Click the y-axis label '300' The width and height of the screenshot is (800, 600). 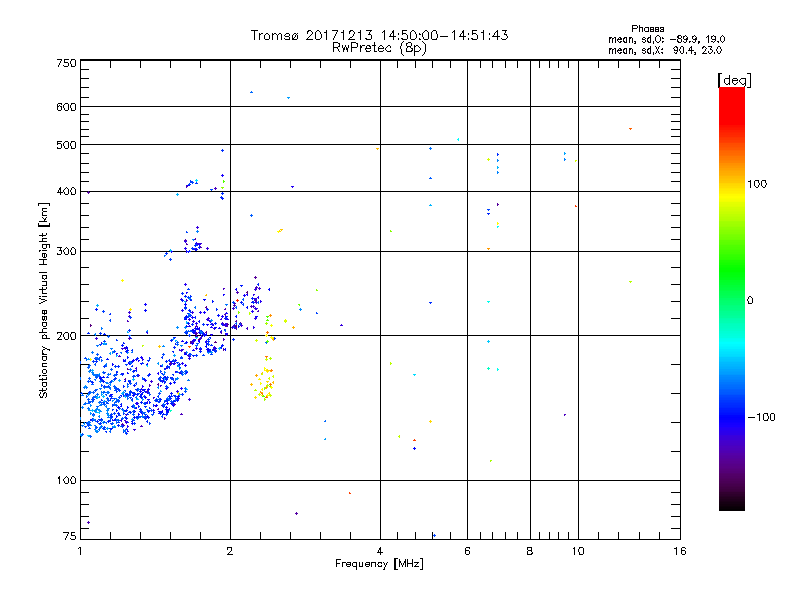coord(66,252)
